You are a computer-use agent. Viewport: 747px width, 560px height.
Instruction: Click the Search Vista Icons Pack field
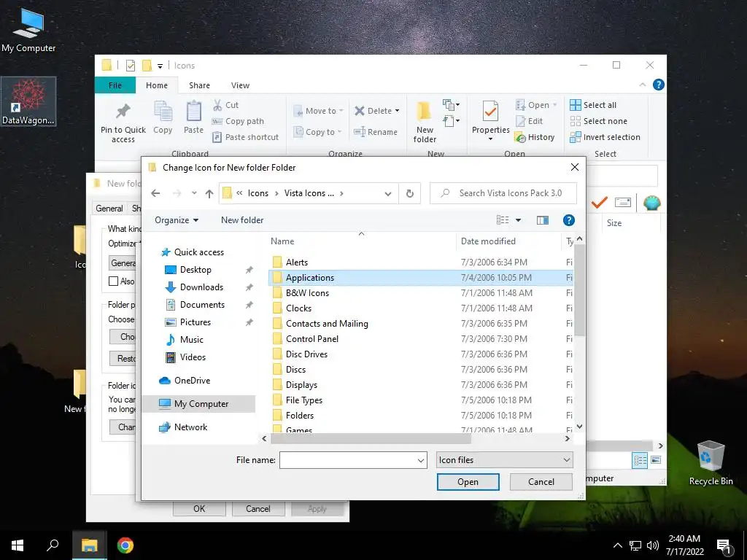click(503, 193)
